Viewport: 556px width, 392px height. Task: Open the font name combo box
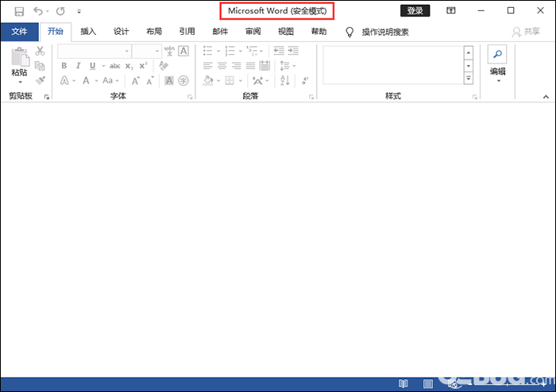pos(94,52)
